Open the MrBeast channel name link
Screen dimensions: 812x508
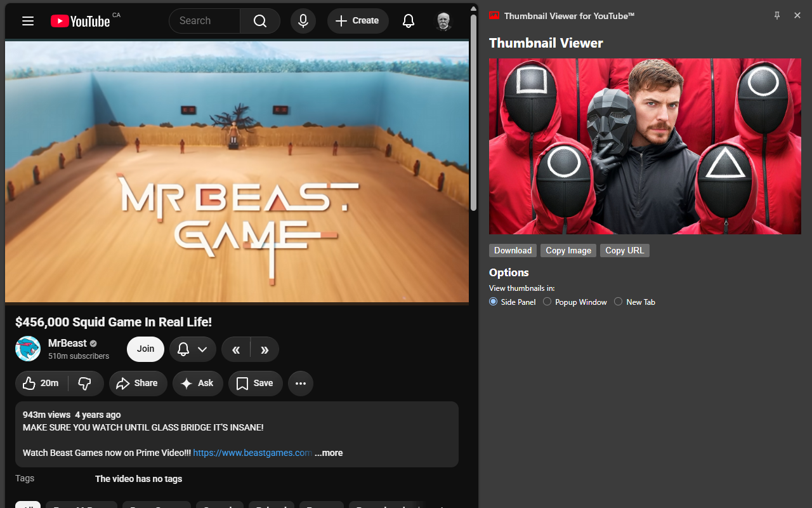[67, 343]
